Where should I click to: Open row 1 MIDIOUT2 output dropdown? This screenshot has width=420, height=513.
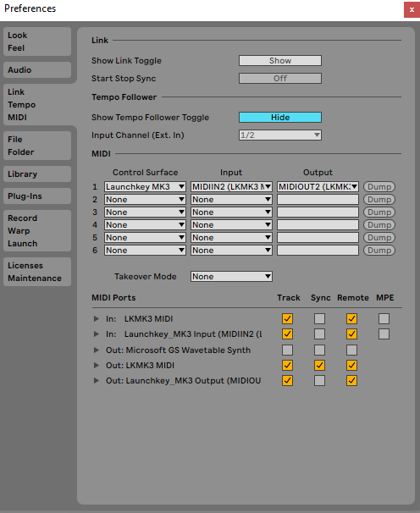318,187
